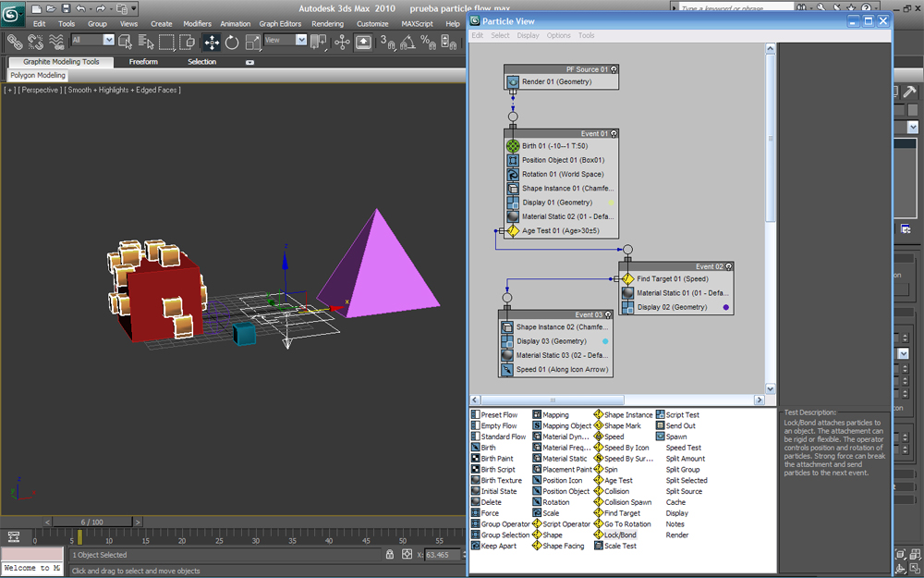Choose the Unlink Selection tool

(35, 42)
